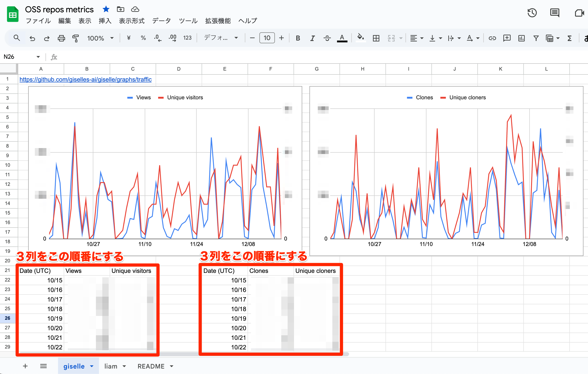Open the 表示形式 menu
The height and width of the screenshot is (374, 588).
[x=132, y=21]
